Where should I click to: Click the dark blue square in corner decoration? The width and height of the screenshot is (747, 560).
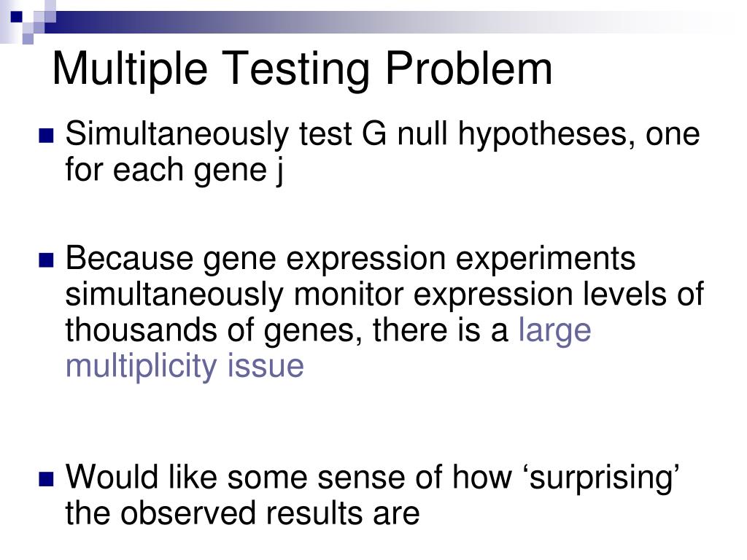[x=17, y=17]
